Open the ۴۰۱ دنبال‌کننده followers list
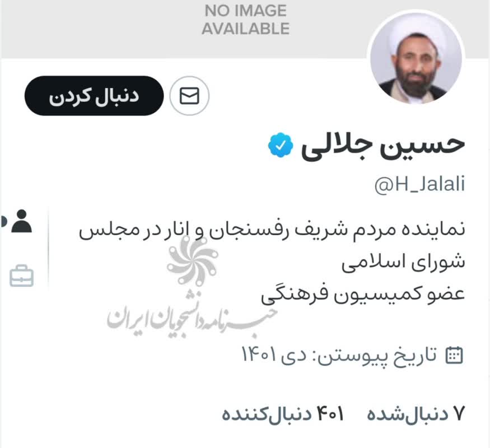Screen dimensions: 490x448 pyautogui.click(x=283, y=414)
